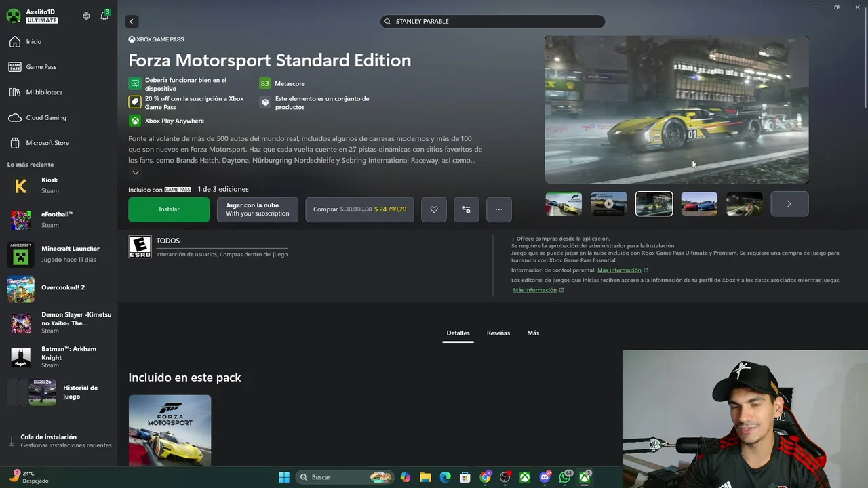Open Discord from the taskbar
The image size is (868, 488).
pos(545,477)
